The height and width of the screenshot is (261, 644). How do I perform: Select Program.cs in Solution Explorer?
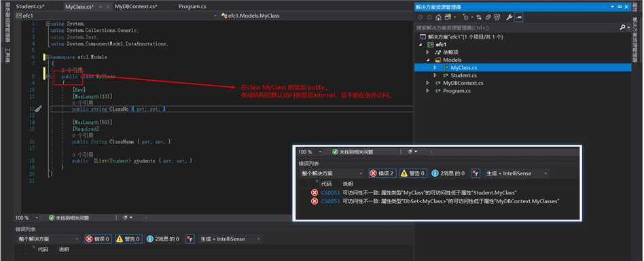(x=457, y=90)
